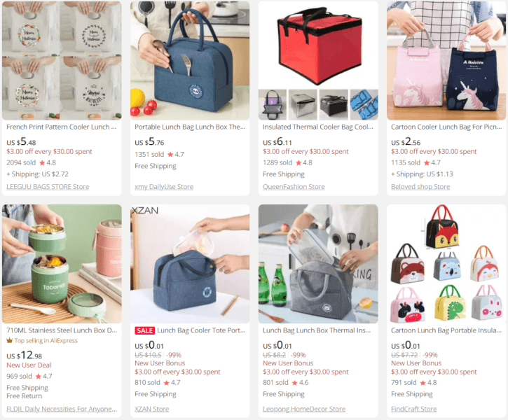508x420 pixels.
Task: Open the Cartoon Cooler Lunch Bag For Picnic title
Action: tap(446, 127)
